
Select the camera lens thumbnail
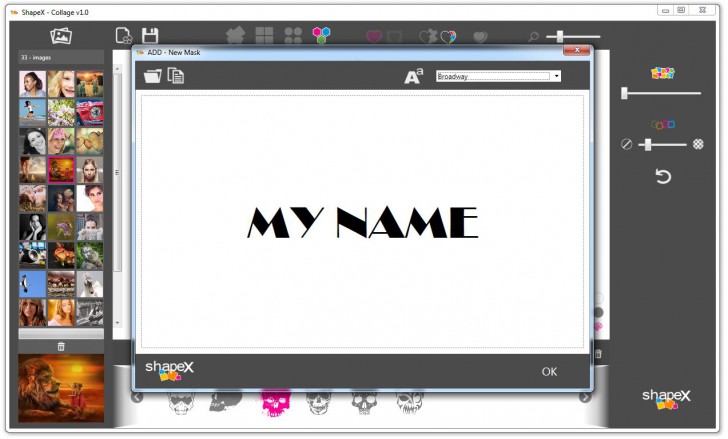click(32, 256)
